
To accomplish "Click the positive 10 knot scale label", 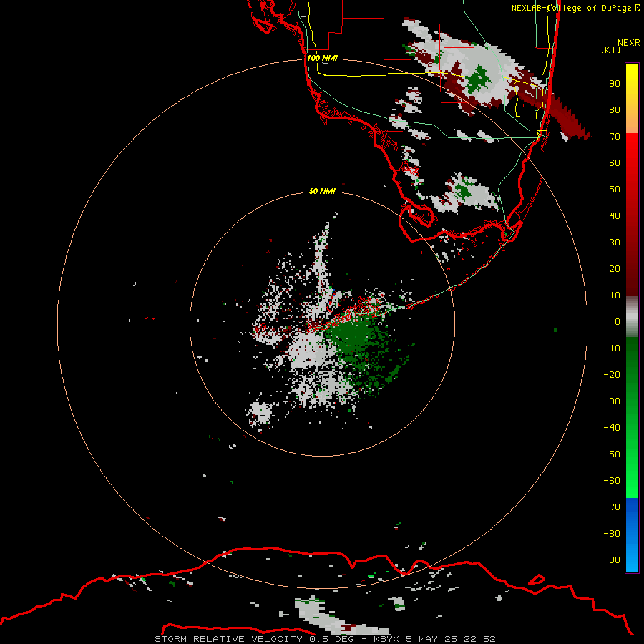I will (615, 296).
